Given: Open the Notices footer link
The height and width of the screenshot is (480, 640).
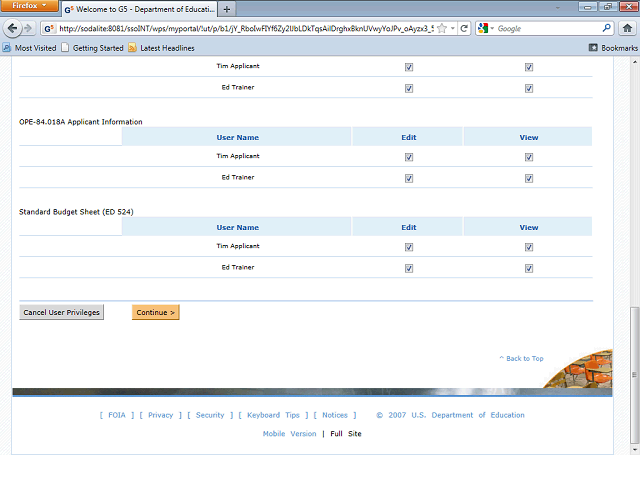Looking at the screenshot, I should pos(335,415).
